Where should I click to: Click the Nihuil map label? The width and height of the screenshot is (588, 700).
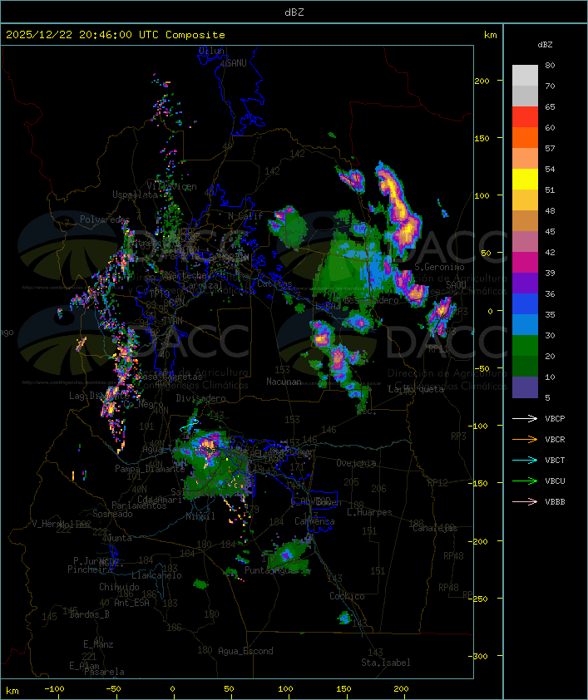tap(200, 516)
